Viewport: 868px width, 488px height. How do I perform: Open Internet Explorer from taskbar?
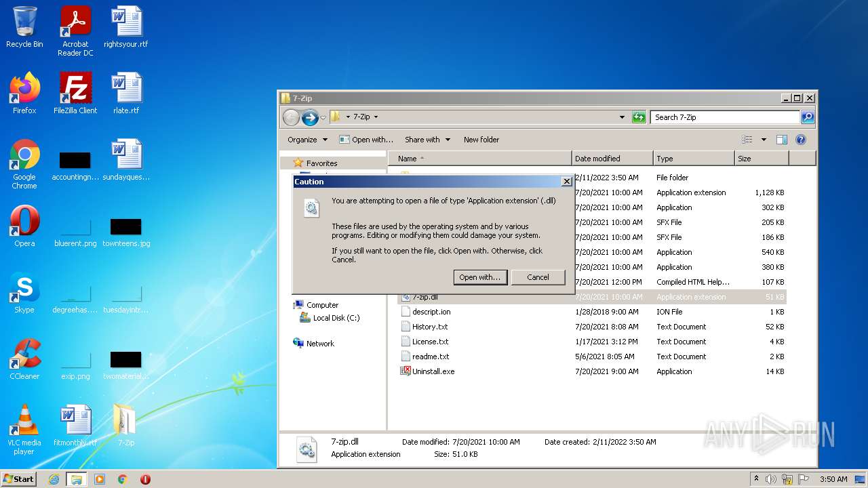pyautogui.click(x=54, y=479)
